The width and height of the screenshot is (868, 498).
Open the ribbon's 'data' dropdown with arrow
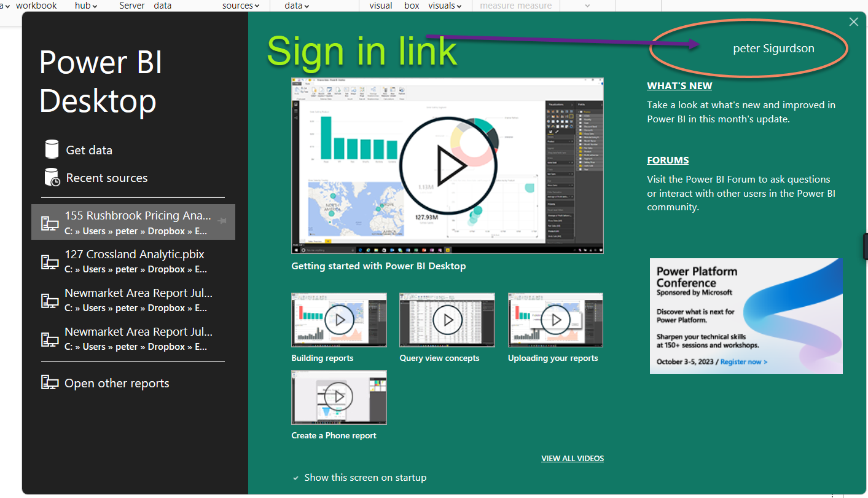297,6
